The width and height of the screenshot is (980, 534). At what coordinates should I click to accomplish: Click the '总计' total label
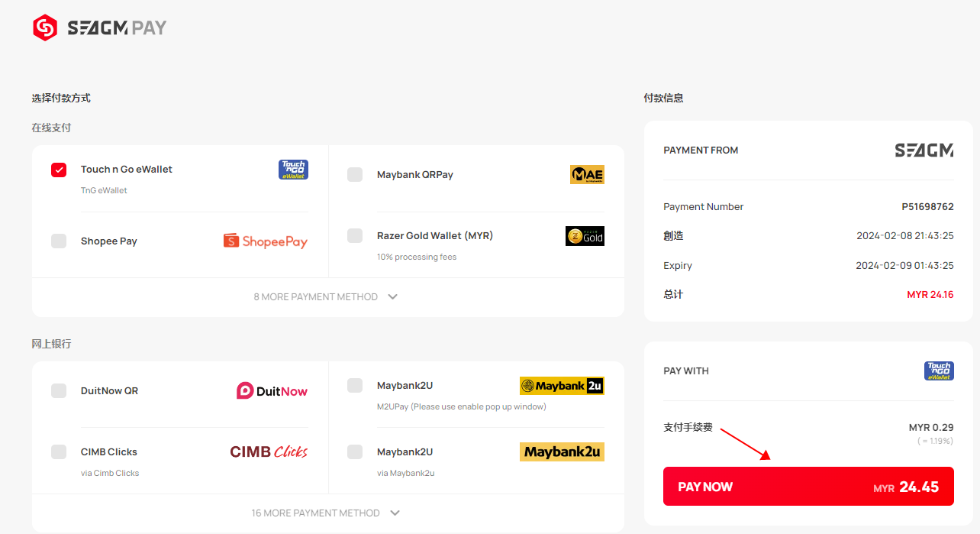(673, 295)
